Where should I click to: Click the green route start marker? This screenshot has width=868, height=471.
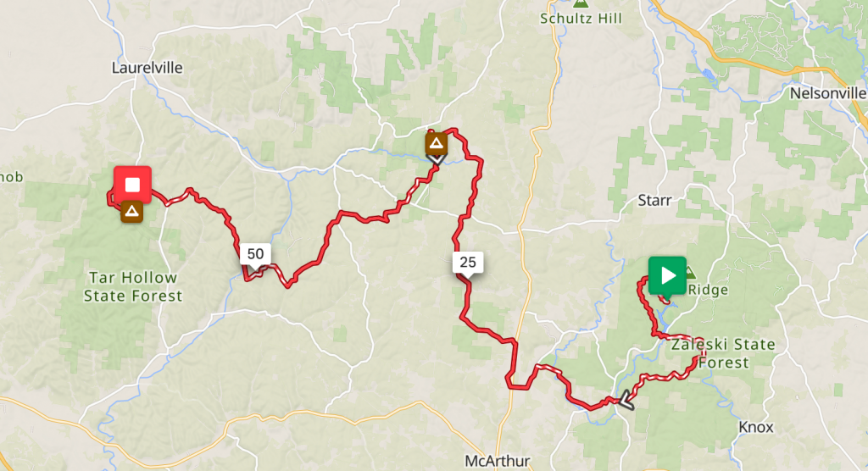[667, 275]
